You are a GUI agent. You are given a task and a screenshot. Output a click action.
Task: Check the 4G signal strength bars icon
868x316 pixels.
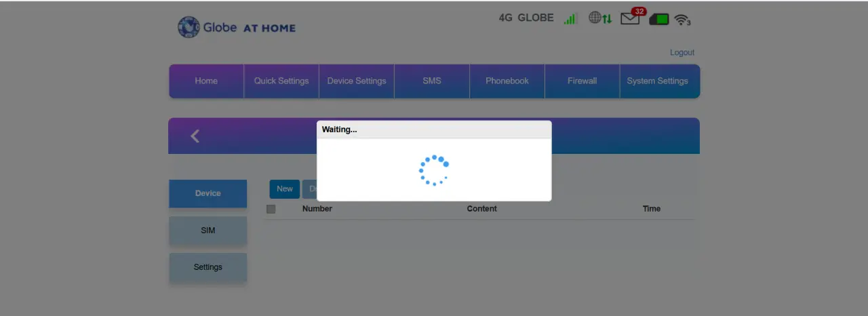(x=570, y=18)
